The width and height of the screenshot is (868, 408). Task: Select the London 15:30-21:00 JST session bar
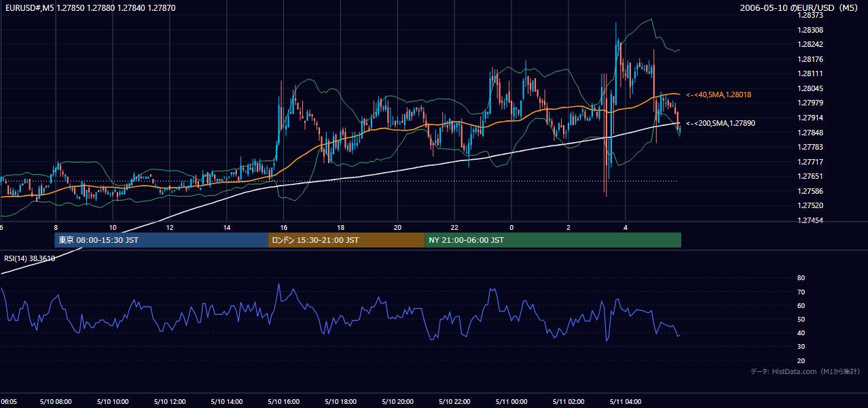[346, 240]
